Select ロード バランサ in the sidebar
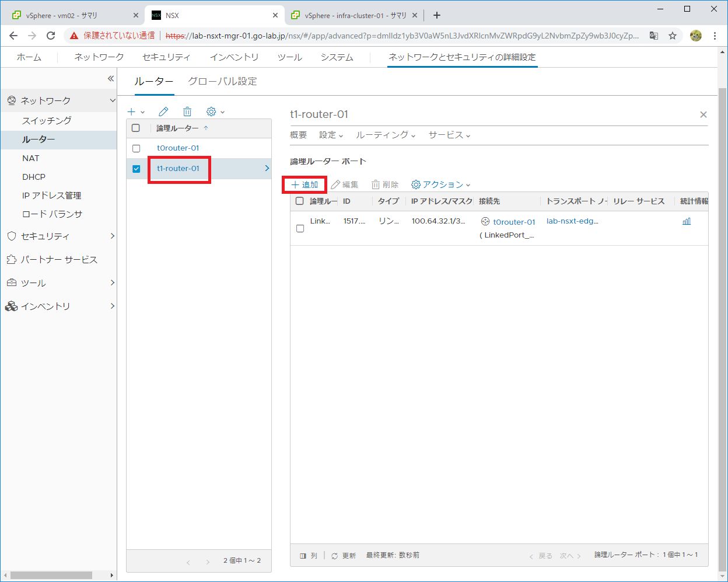This screenshot has height=582, width=728. coord(52,214)
